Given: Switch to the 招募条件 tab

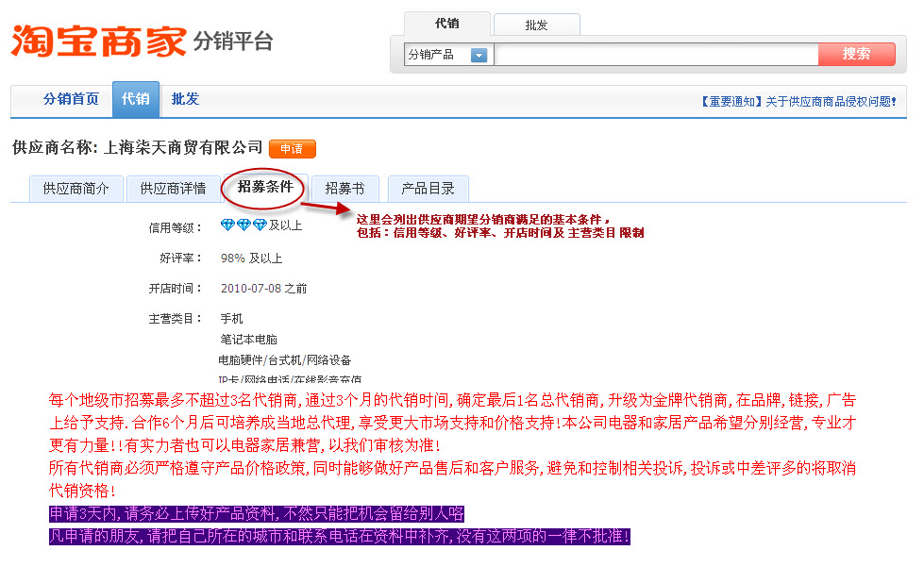Looking at the screenshot, I should point(265,187).
